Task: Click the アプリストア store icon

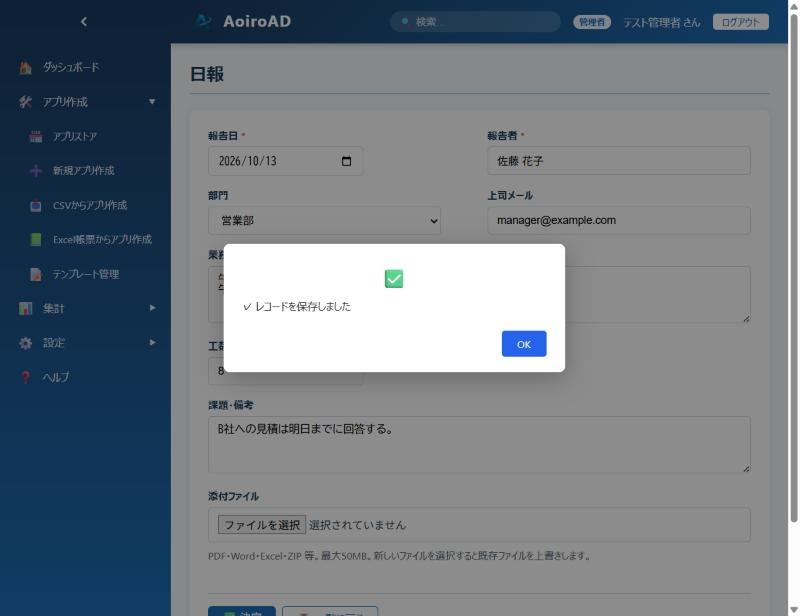Action: tap(36, 136)
